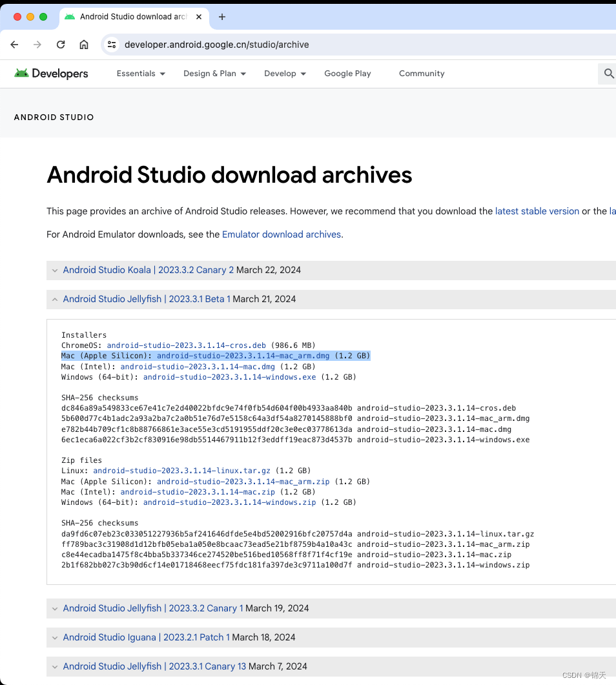Click the checksum starting with e782b44b709cf1c8
Image resolution: width=616 pixels, height=685 pixels.
coord(207,429)
